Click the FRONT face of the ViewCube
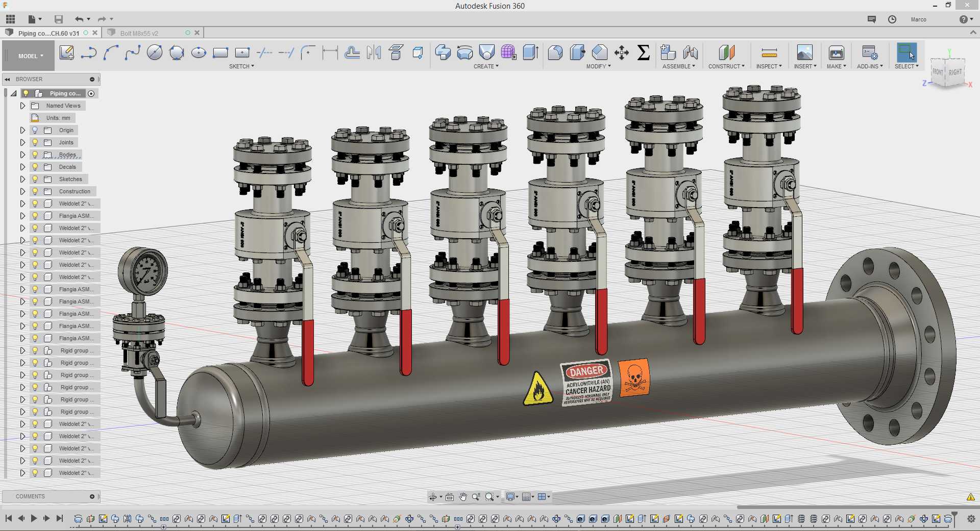The height and width of the screenshot is (531, 980). point(938,72)
